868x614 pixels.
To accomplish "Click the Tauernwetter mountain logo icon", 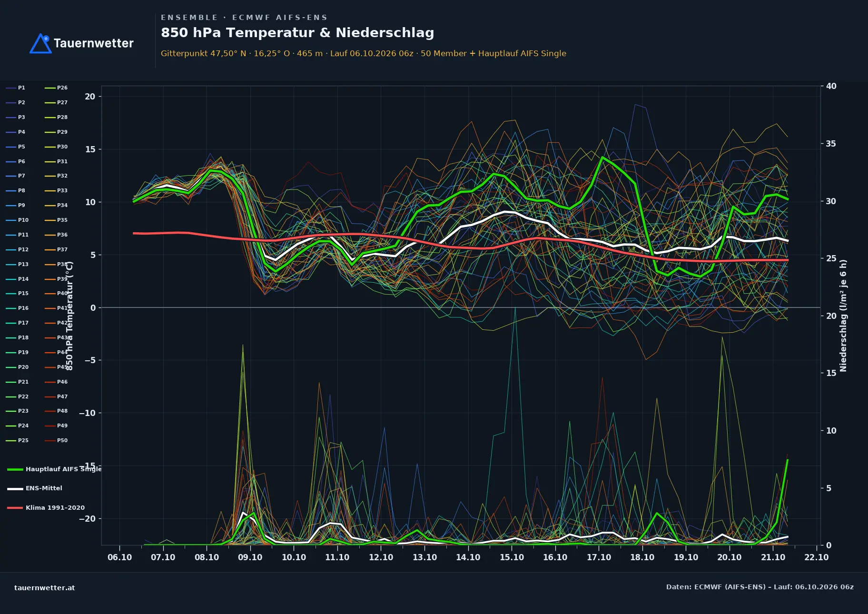I will pyautogui.click(x=41, y=43).
